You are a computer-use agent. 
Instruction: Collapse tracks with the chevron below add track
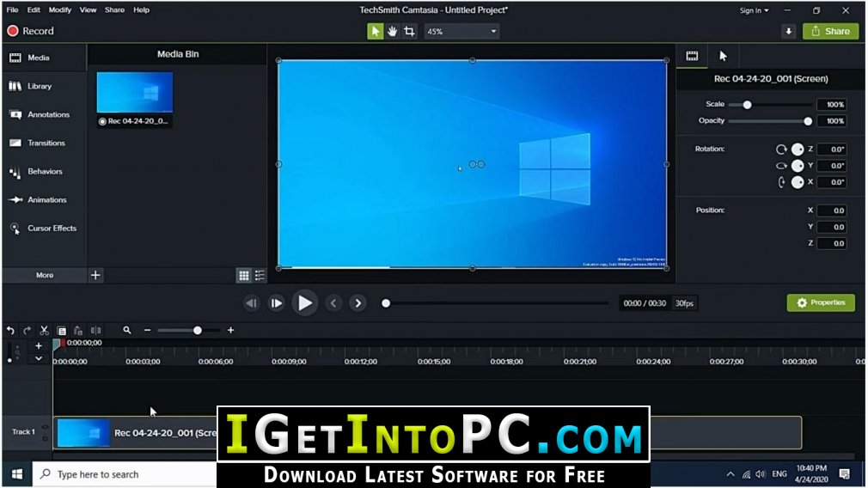point(38,358)
